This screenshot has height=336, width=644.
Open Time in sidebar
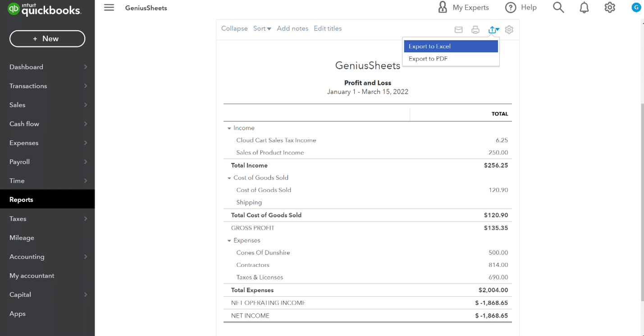pos(47,180)
